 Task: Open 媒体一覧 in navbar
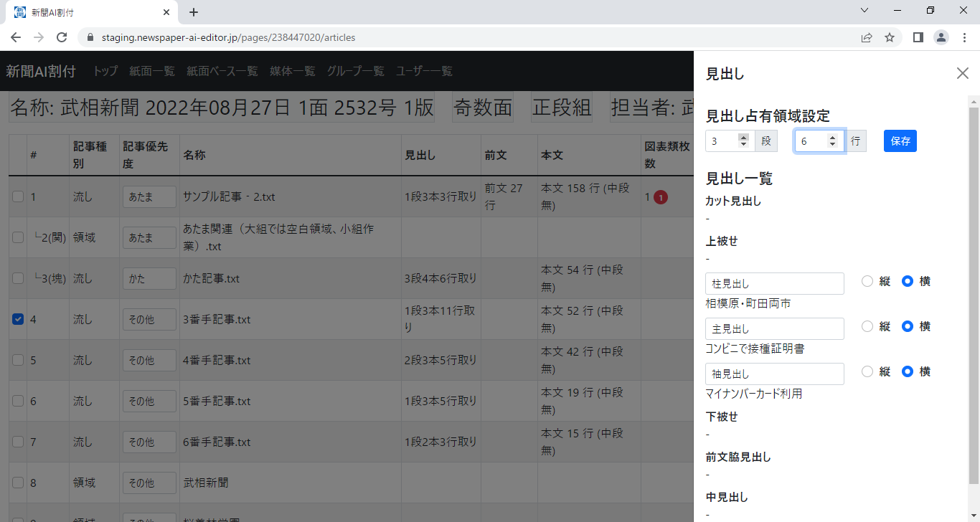(x=292, y=71)
